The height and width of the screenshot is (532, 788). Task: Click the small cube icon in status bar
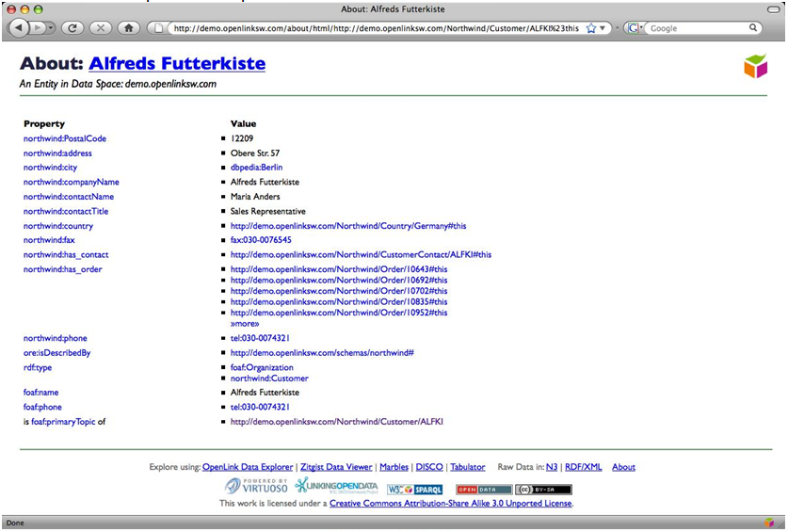(769, 523)
